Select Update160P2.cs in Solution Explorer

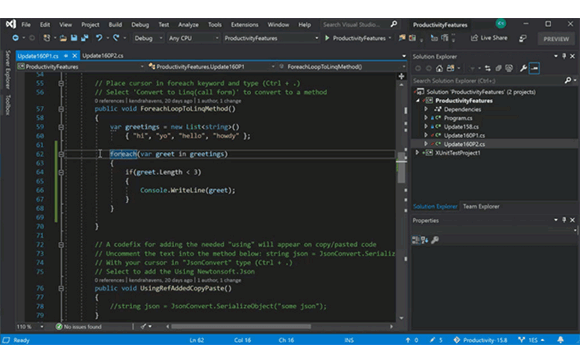[x=464, y=144]
